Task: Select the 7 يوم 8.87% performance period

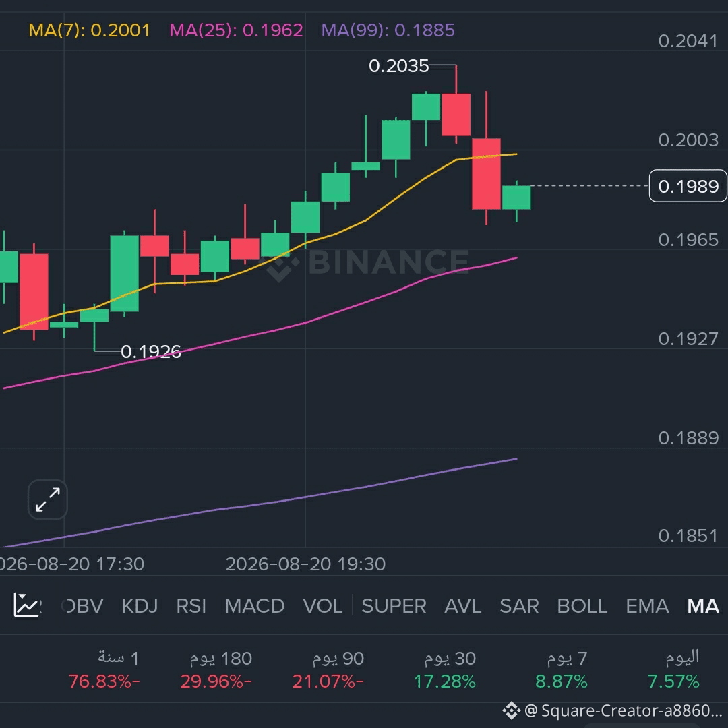Action: point(562,669)
